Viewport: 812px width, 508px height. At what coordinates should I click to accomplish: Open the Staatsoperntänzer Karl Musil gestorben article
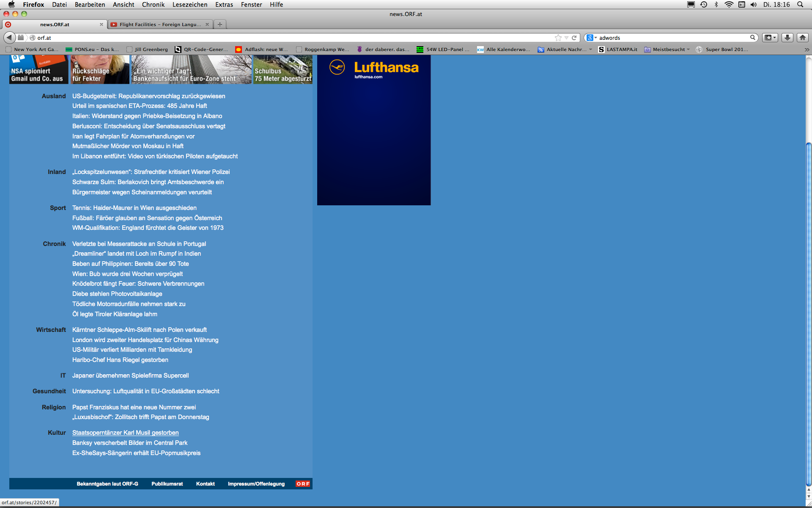[125, 433]
